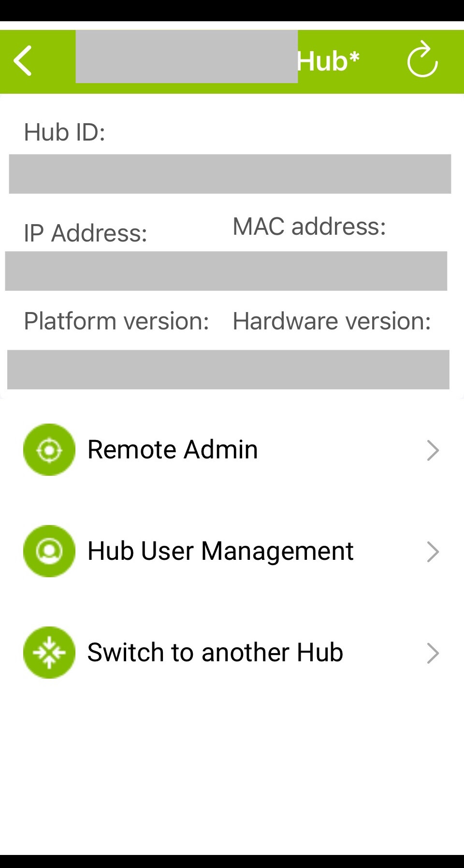
Task: Tap the Switch to another Hub arrows icon
Action: click(49, 653)
